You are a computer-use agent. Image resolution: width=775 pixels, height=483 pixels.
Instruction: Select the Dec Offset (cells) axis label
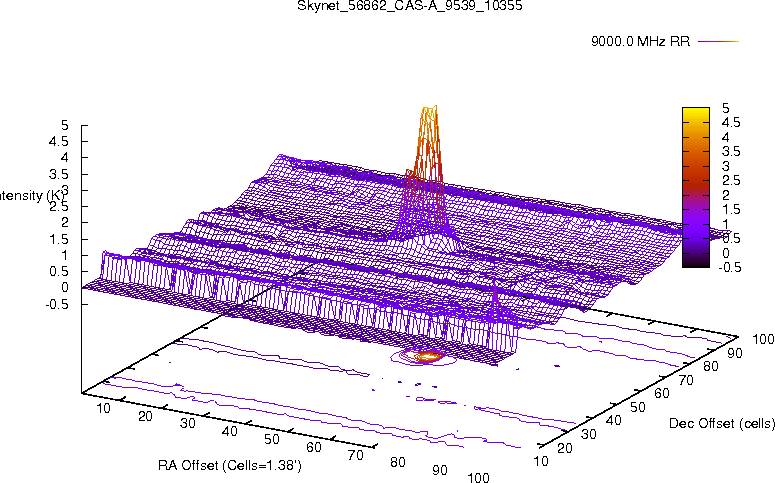point(722,423)
